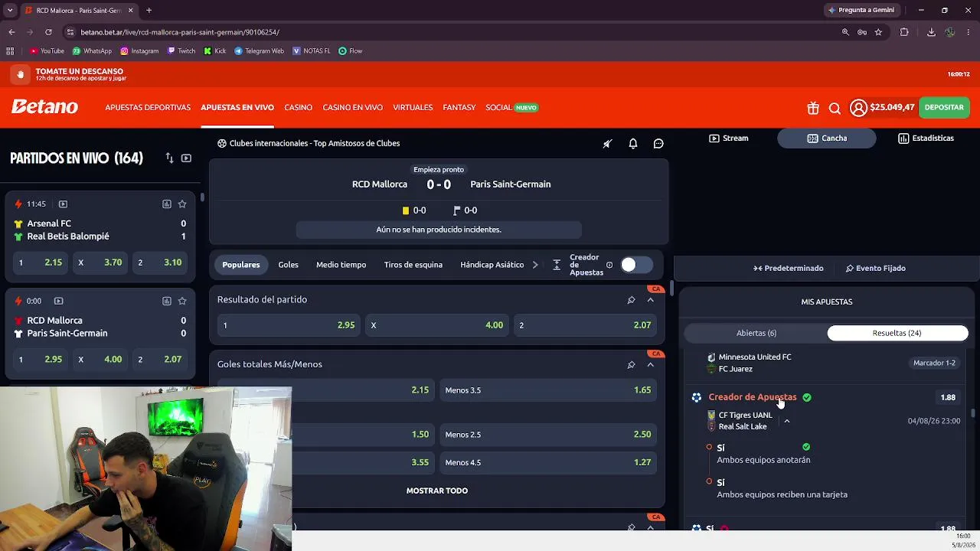Open Chrome zoom magnifier in address bar
This screenshot has width=980, height=551.
(845, 32)
